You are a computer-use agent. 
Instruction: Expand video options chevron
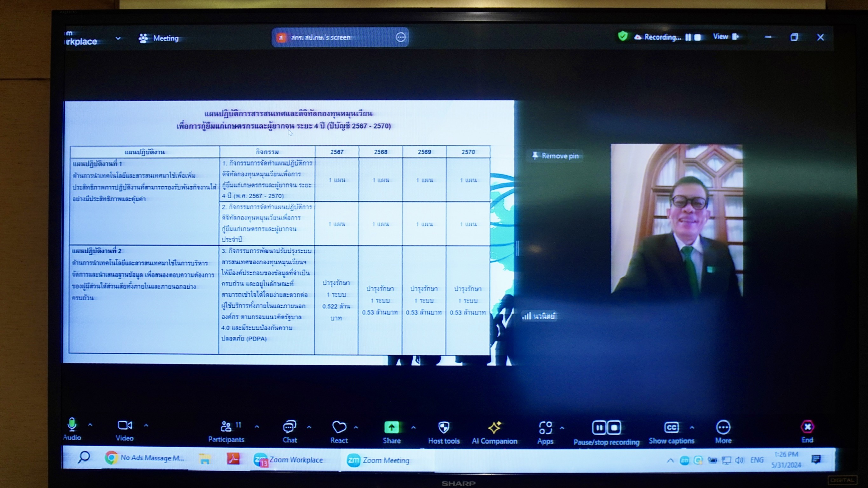click(x=146, y=425)
